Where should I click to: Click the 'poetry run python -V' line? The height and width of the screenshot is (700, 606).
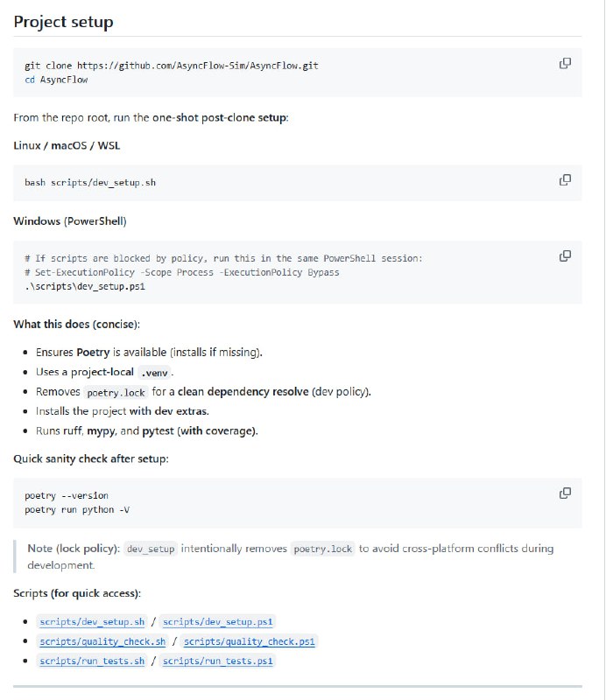[78, 509]
